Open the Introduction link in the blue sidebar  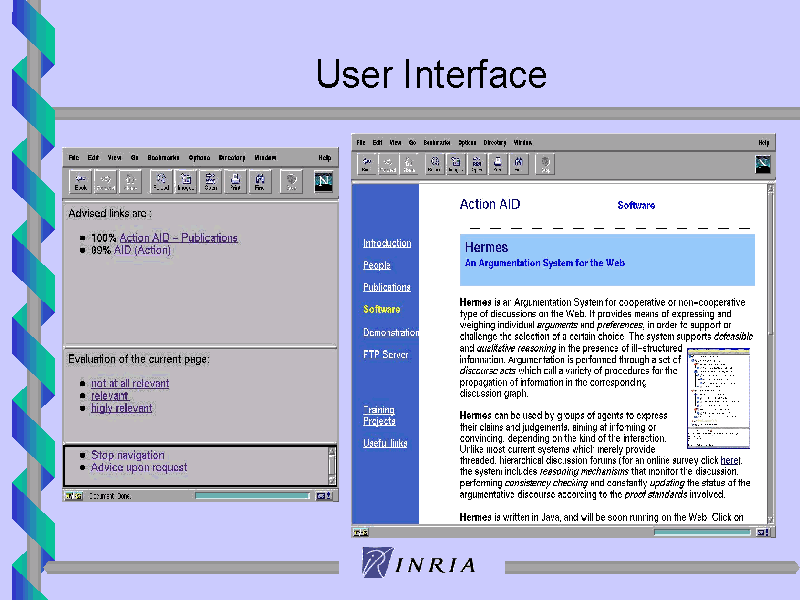(x=387, y=243)
